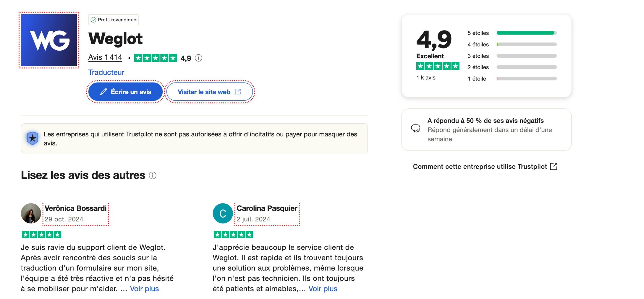Open the Avis 1 414 link

click(x=105, y=57)
